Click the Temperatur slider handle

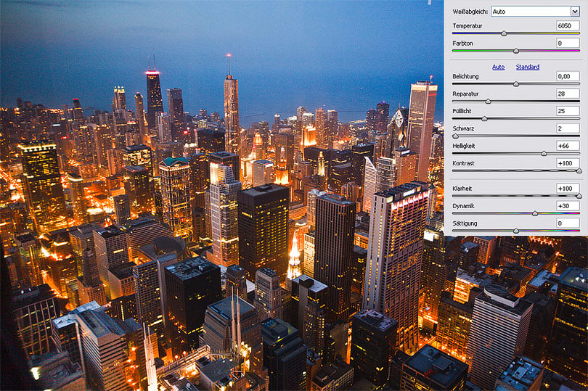click(x=505, y=33)
